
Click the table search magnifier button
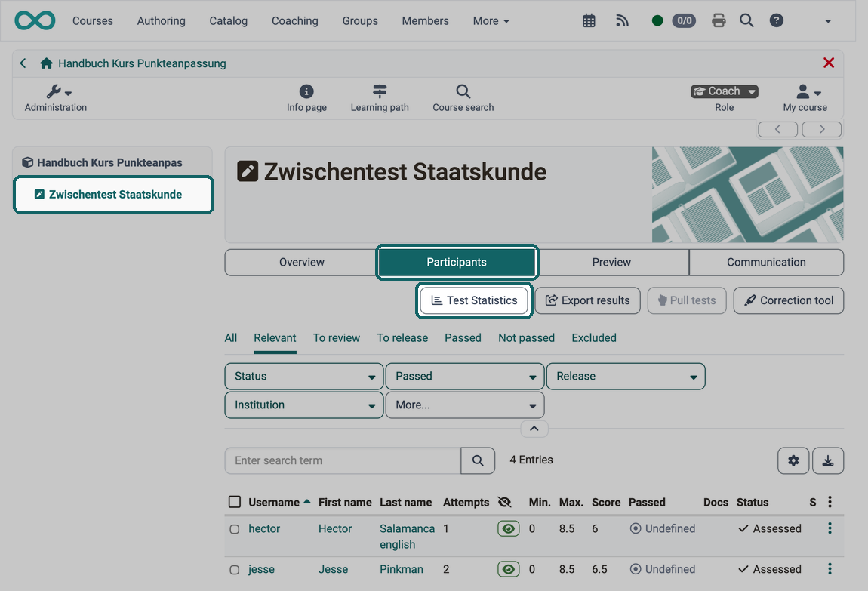point(478,460)
